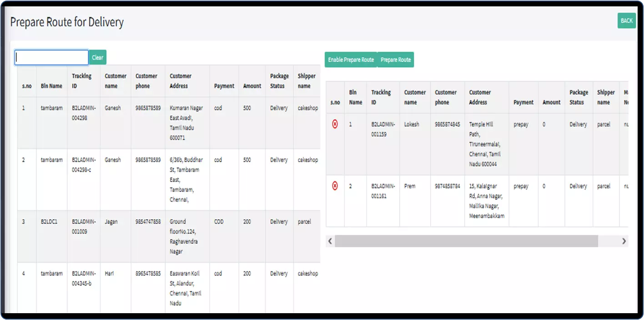The width and height of the screenshot is (644, 320).
Task: Click the Kumaran Nagar East Avadi address cell
Action: [186, 123]
